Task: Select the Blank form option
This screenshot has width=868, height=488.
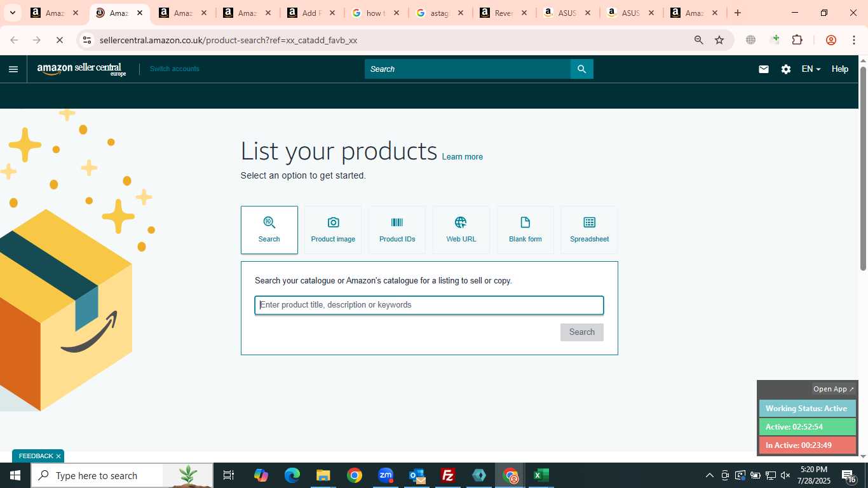Action: click(x=526, y=230)
